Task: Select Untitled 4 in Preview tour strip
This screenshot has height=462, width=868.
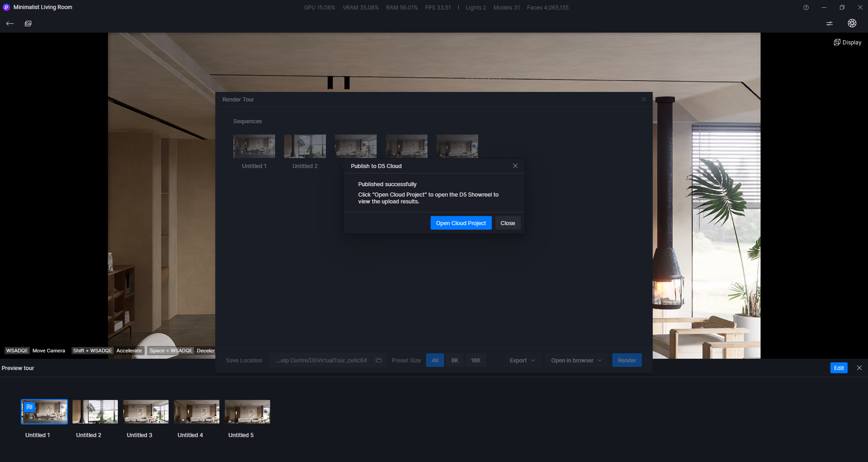Action: pos(197,412)
